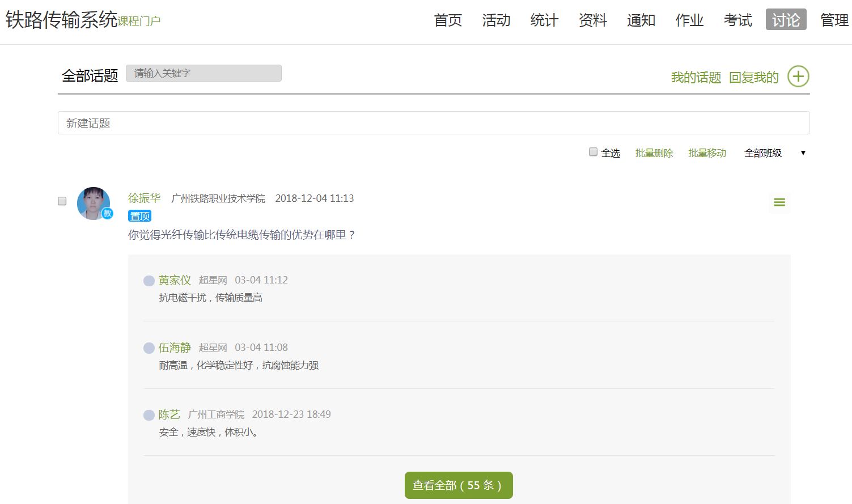Click timestamp 2018-12-23 18:49
The width and height of the screenshot is (852, 504).
click(x=291, y=414)
